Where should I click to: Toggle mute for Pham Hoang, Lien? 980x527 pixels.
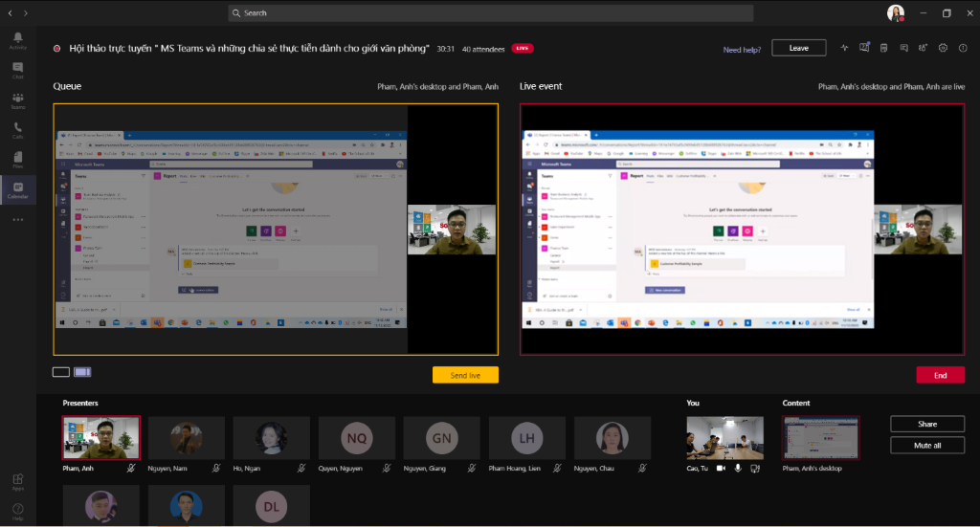click(557, 468)
